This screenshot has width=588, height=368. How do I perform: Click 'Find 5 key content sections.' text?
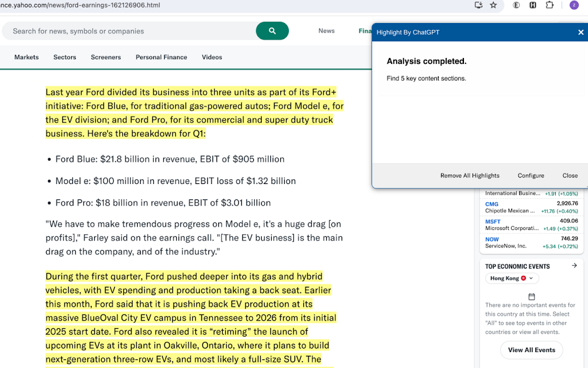click(x=427, y=78)
